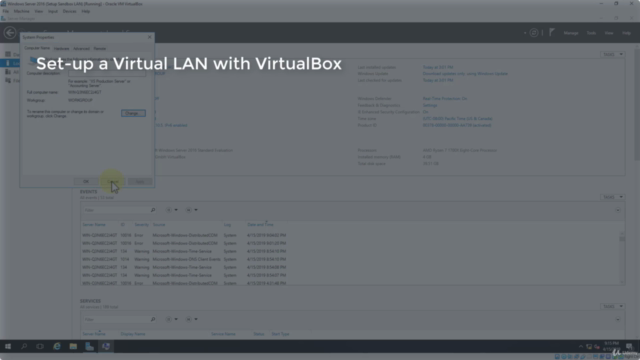Close the System Properties dialog

149,37
